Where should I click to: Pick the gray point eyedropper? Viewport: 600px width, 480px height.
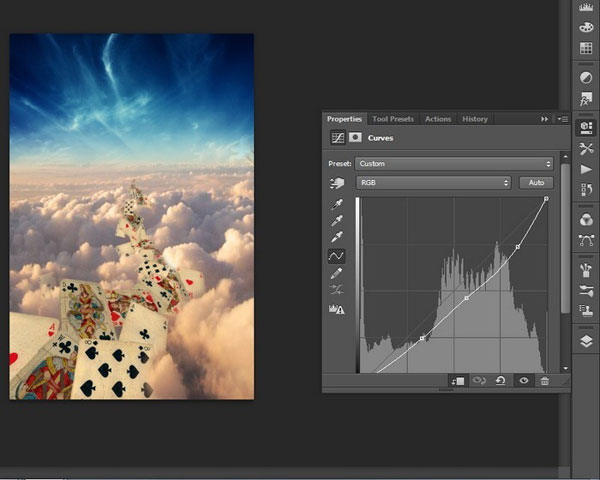[x=336, y=220]
